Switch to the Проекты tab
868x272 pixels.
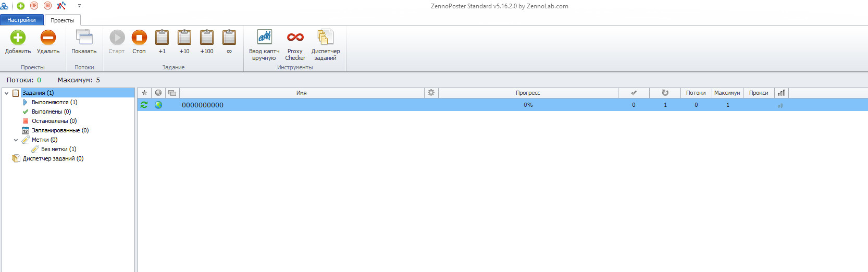coord(63,20)
